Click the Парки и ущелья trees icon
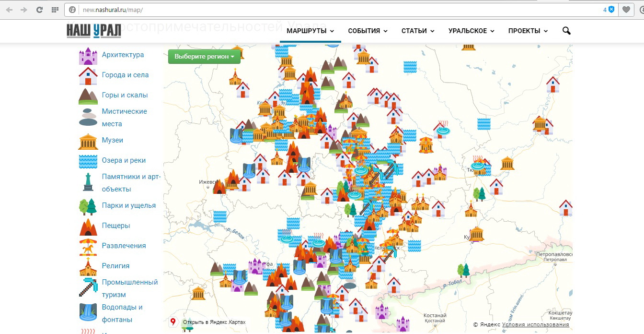644x334 pixels. tap(88, 206)
